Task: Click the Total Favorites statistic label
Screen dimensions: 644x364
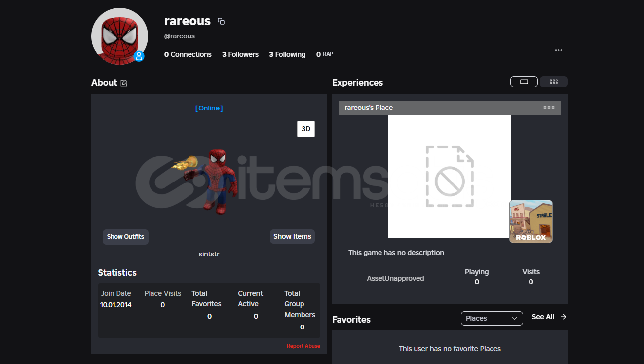Action: [x=206, y=299]
